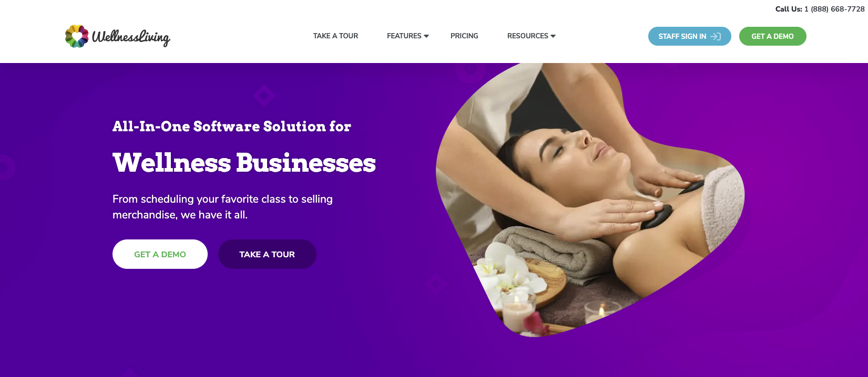Open the Resources menu label
Image resolution: width=868 pixels, height=377 pixels.
(x=528, y=36)
